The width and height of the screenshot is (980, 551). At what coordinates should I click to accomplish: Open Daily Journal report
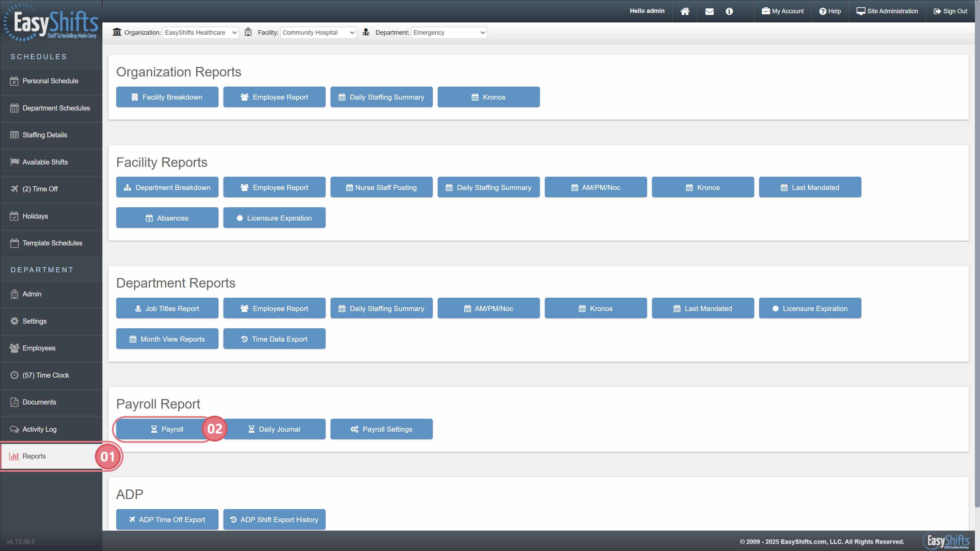click(x=274, y=429)
